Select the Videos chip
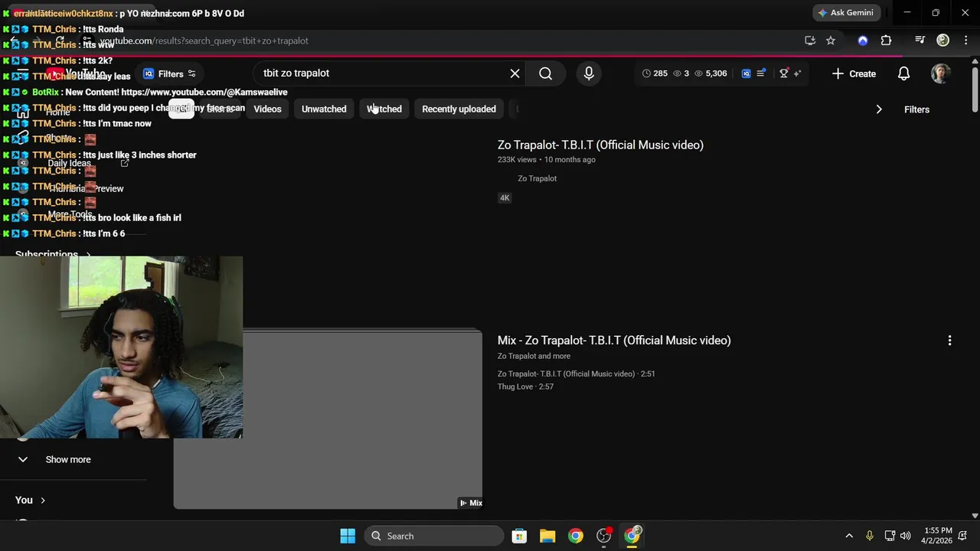Image resolution: width=980 pixels, height=551 pixels. [x=267, y=109]
